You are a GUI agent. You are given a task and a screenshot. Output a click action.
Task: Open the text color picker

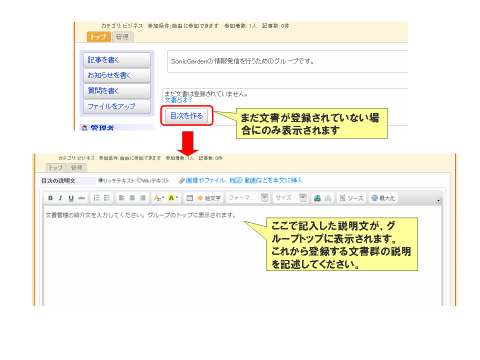coord(159,198)
